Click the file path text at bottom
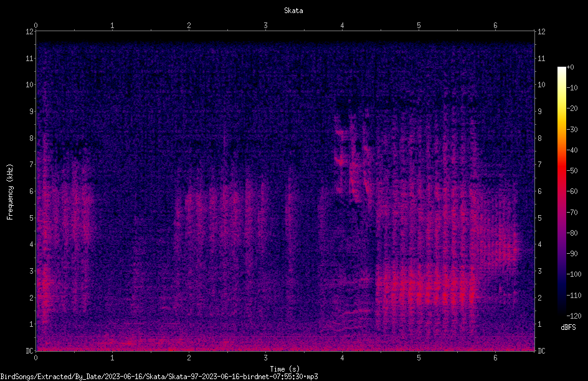Screen dimensions: 588x381 point(159,377)
